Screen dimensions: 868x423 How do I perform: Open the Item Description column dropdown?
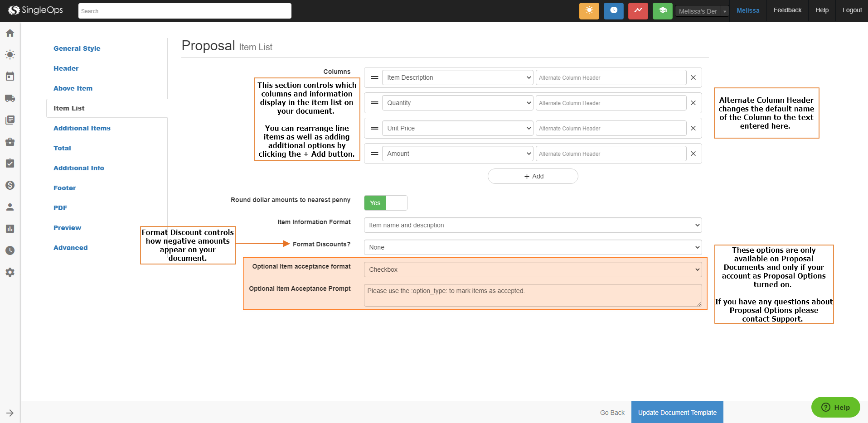coord(458,77)
